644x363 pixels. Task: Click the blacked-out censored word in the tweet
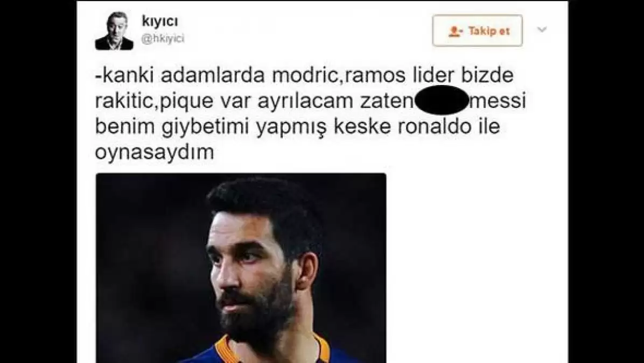click(441, 100)
